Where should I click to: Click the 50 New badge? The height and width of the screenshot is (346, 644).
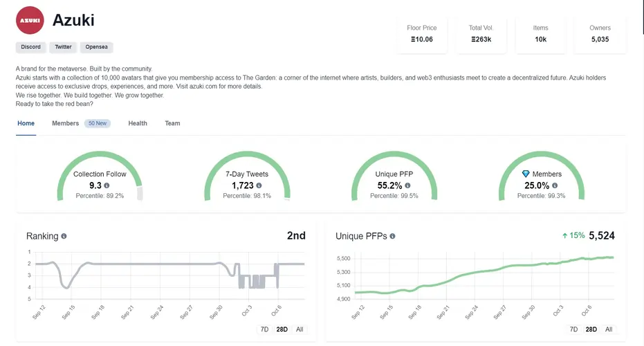(x=98, y=123)
